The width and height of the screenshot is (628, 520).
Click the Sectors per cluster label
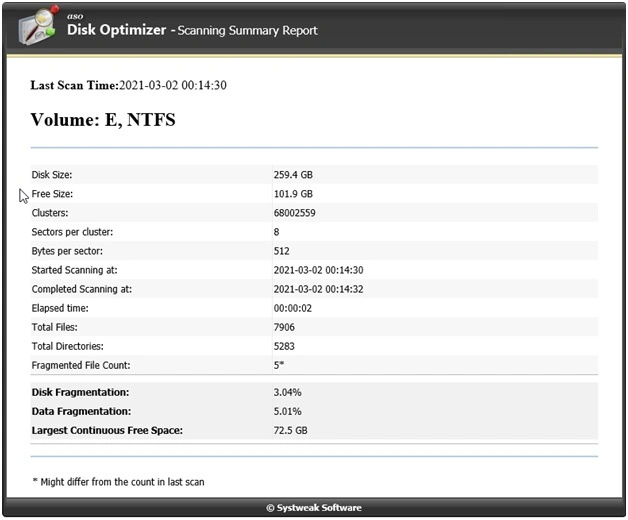click(x=72, y=232)
